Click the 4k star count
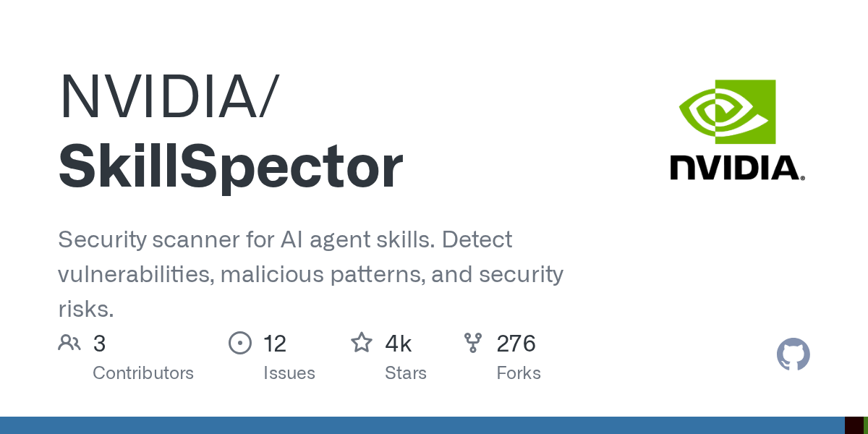 399,344
